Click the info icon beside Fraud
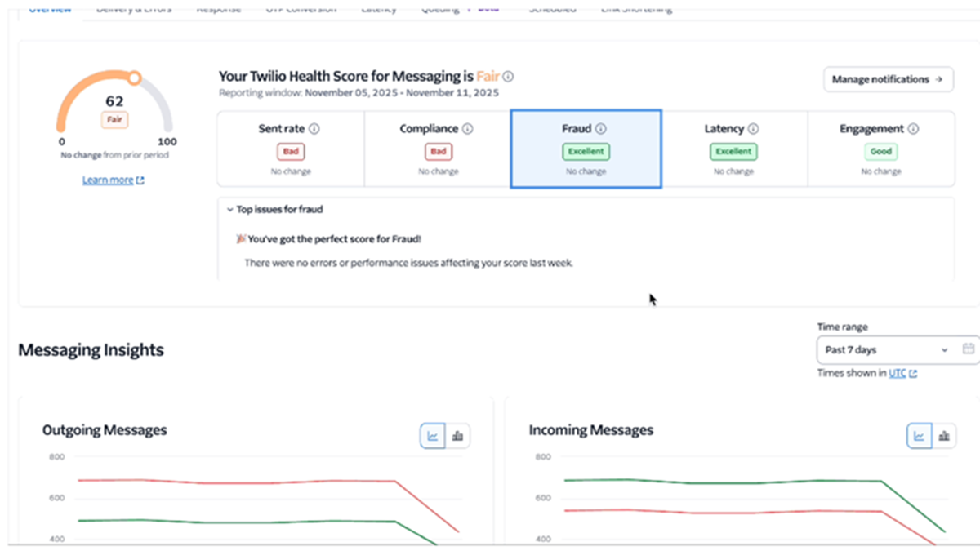Image resolution: width=980 pixels, height=551 pixels. 599,128
